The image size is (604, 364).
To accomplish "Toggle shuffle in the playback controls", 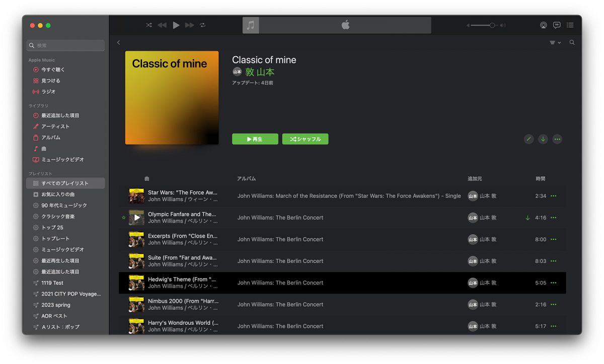I will point(149,25).
